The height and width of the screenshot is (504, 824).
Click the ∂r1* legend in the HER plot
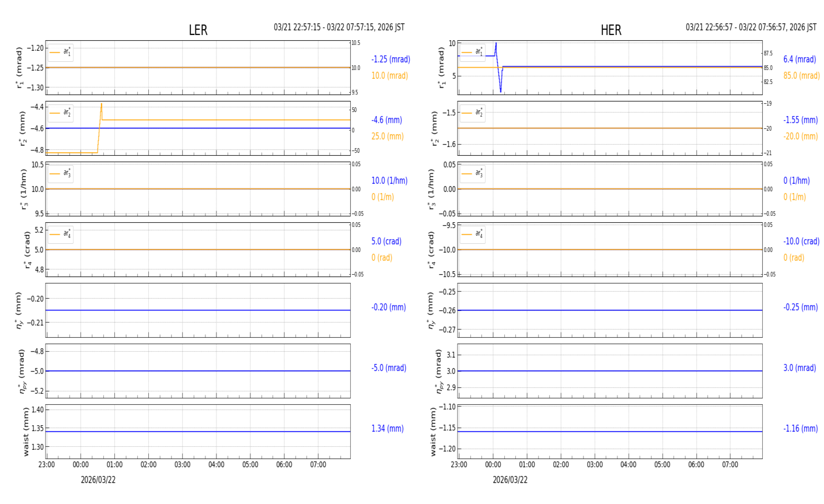tap(473, 52)
